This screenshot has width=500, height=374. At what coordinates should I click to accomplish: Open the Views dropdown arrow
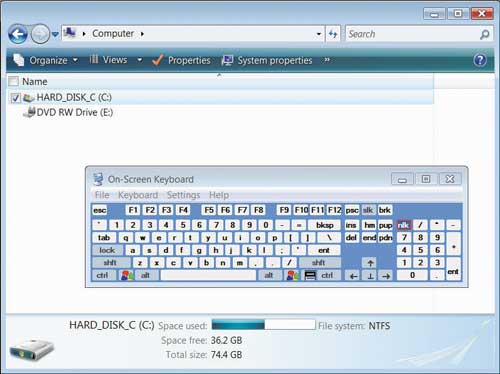pos(140,60)
